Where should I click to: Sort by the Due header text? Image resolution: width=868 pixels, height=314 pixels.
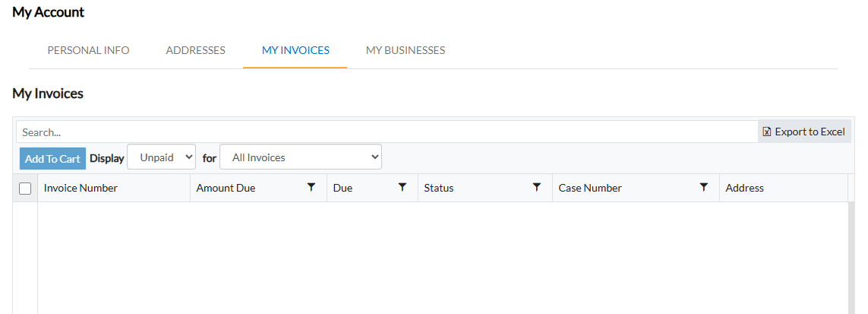pos(342,188)
